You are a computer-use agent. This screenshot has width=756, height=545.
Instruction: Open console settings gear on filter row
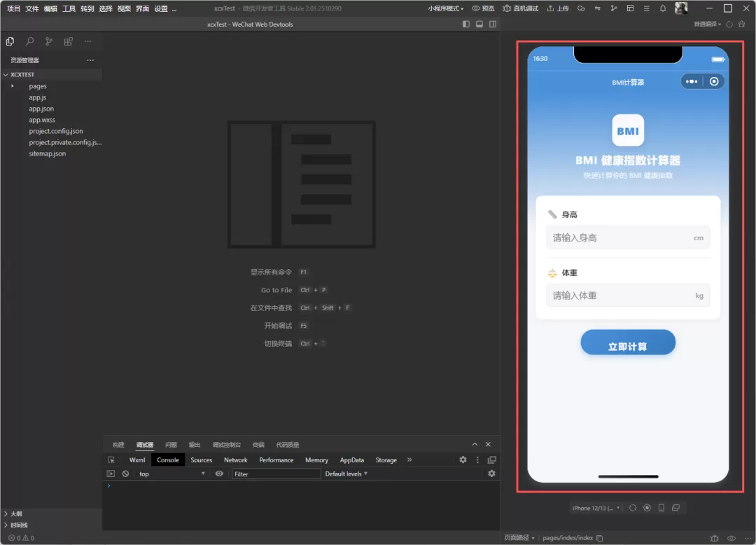click(491, 474)
